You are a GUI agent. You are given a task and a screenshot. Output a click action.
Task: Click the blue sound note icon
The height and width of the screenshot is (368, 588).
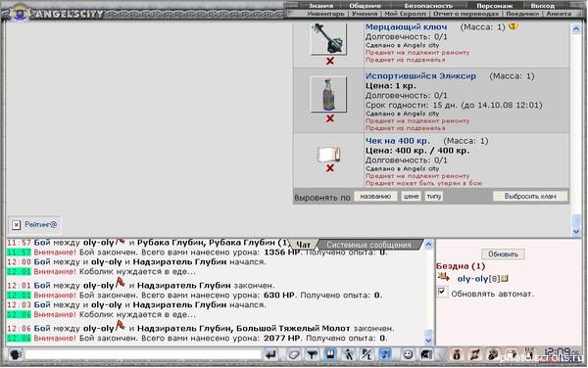(385, 354)
